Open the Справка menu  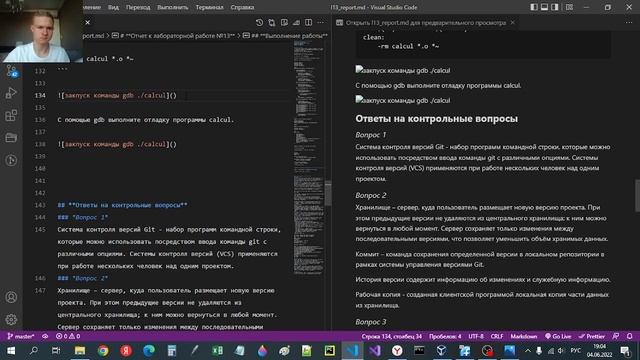pyautogui.click(x=242, y=7)
